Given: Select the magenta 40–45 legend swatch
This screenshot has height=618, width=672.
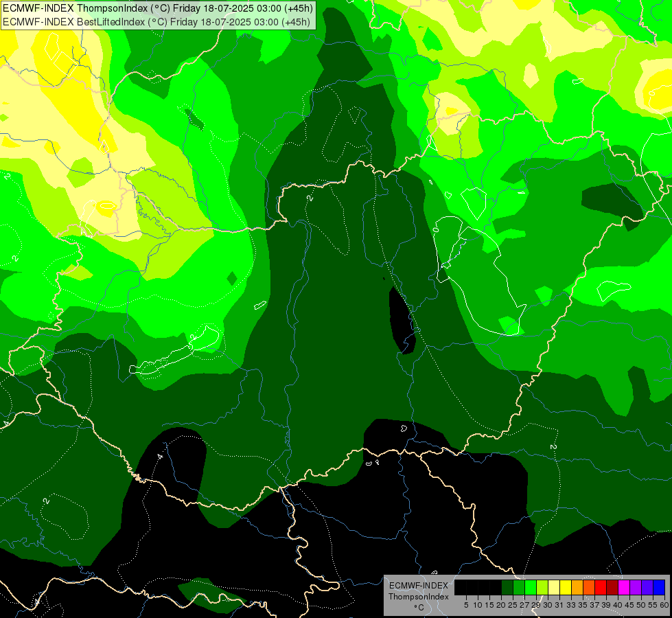Looking at the screenshot, I should pos(624,587).
